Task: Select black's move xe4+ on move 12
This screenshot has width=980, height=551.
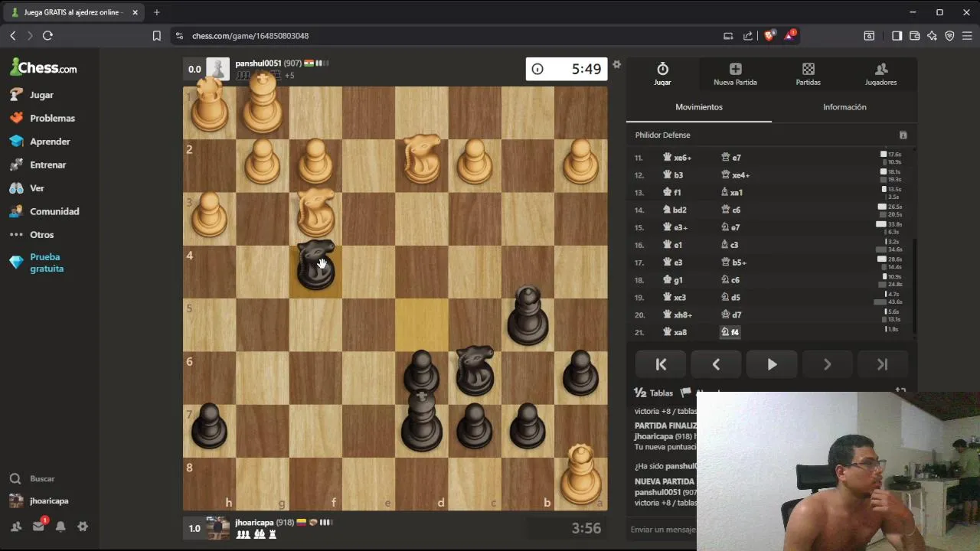Action: (735, 174)
